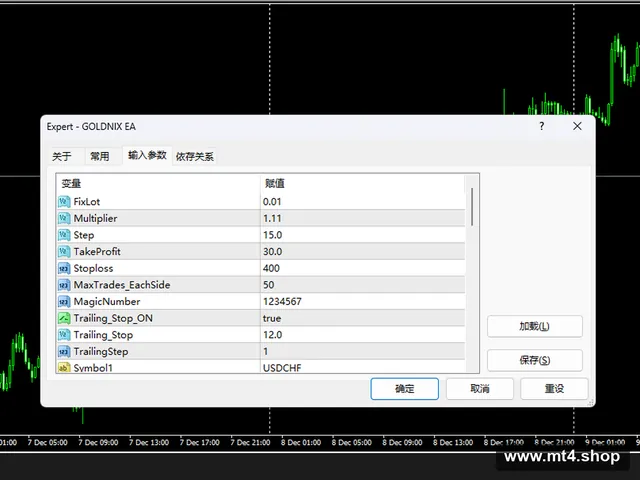The image size is (640, 480).
Task: Select the 输入参数 tab
Action: pyautogui.click(x=147, y=155)
